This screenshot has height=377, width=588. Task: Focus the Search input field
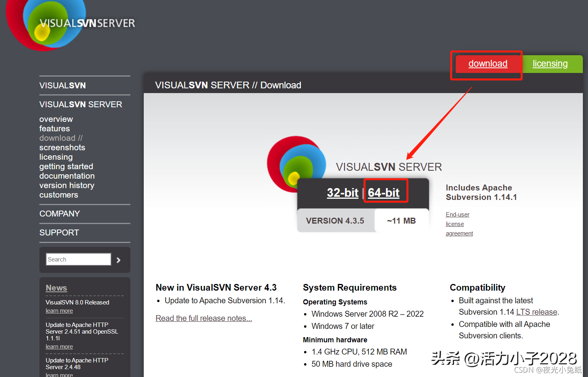click(x=78, y=259)
